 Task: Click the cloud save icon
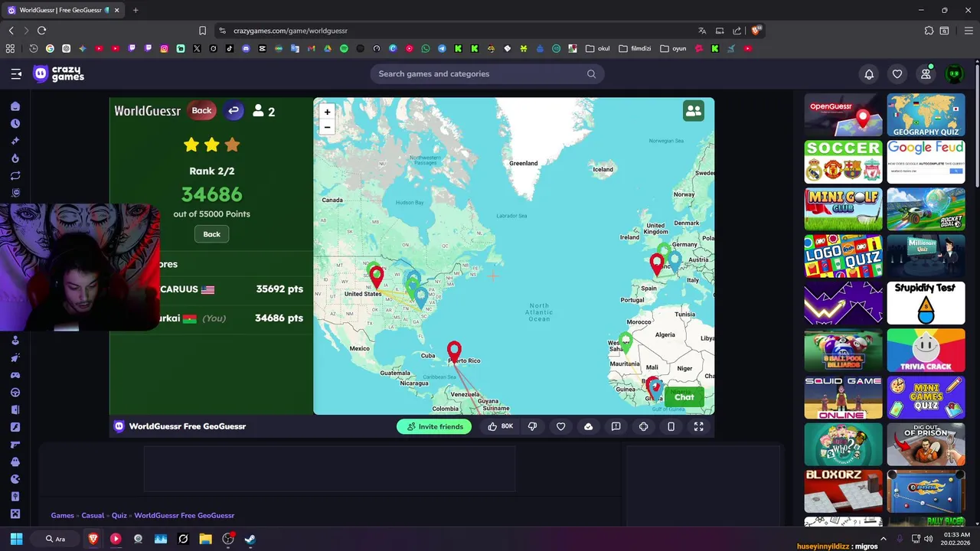(x=588, y=426)
